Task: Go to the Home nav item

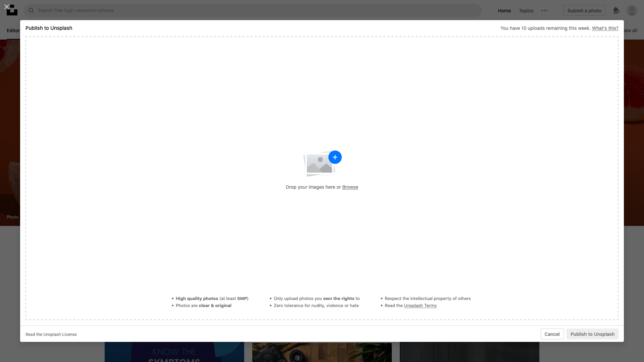Action: pyautogui.click(x=504, y=11)
